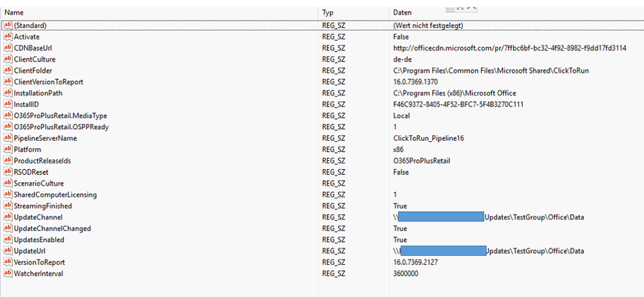Select the data "16.0.7369.1370"
644x297 pixels.
[x=416, y=82]
